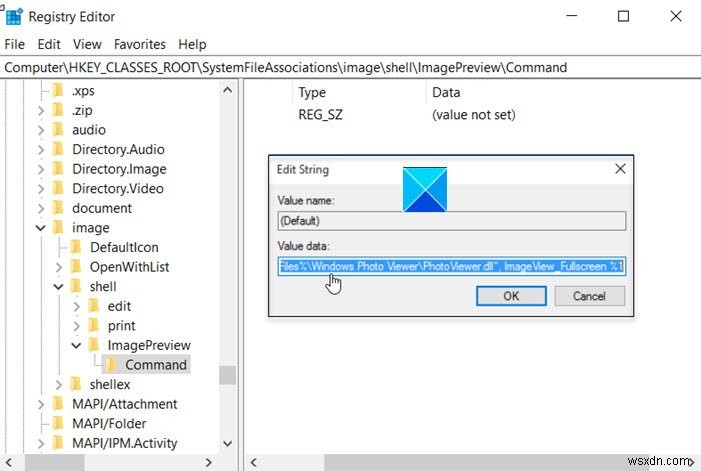
Task: Click the tree pane horizontal scroll left arrow
Action: pos(8,462)
